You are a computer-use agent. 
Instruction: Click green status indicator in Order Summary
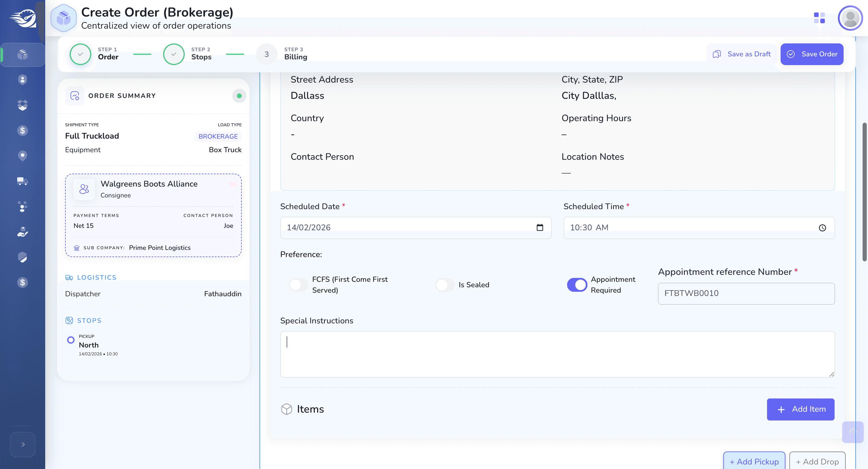coord(239,96)
